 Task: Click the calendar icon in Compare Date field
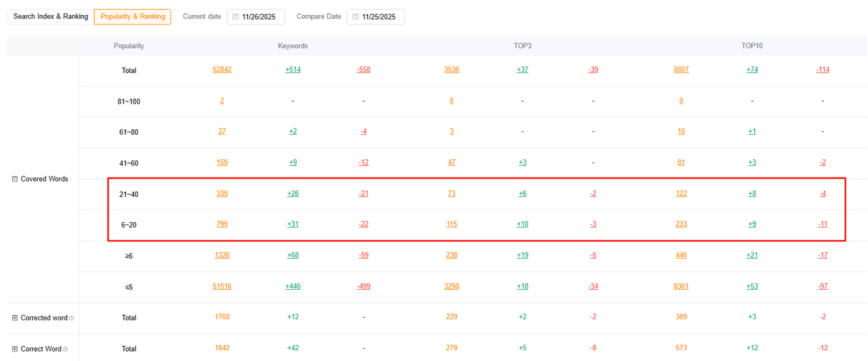[355, 17]
